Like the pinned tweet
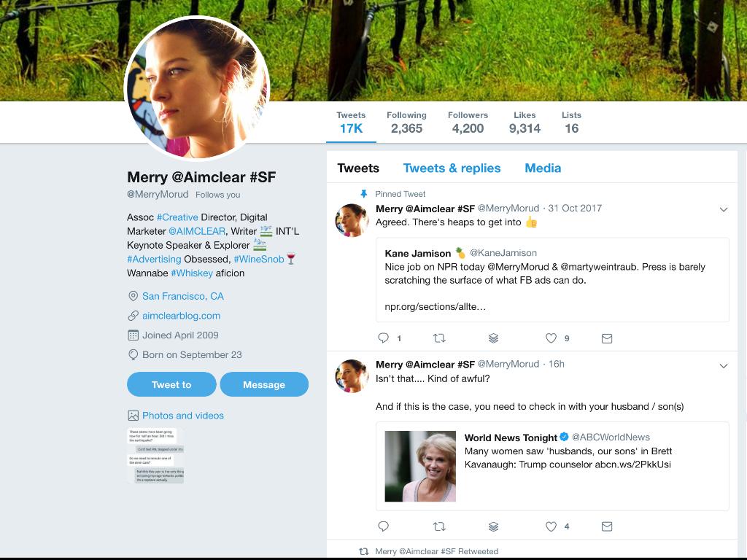This screenshot has width=747, height=560. coord(551,338)
